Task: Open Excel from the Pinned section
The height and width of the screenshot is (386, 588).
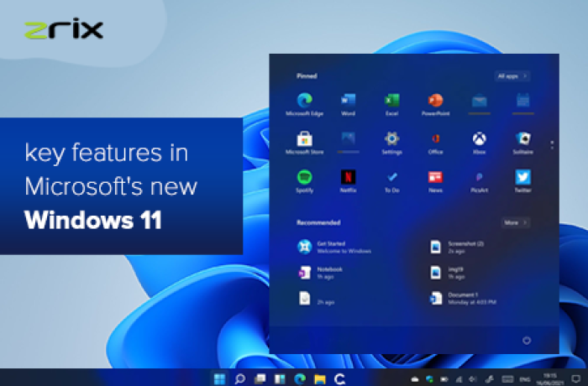Action: 391,102
